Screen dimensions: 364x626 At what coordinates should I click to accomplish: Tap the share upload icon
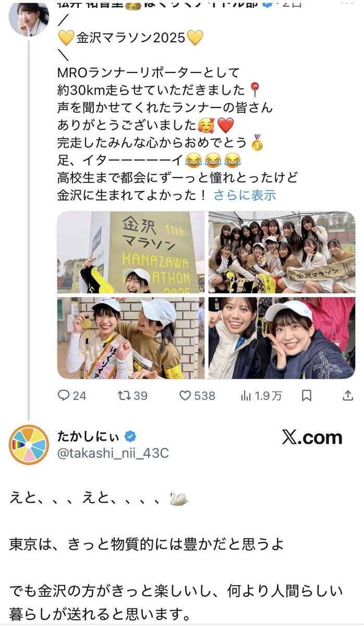point(348,396)
